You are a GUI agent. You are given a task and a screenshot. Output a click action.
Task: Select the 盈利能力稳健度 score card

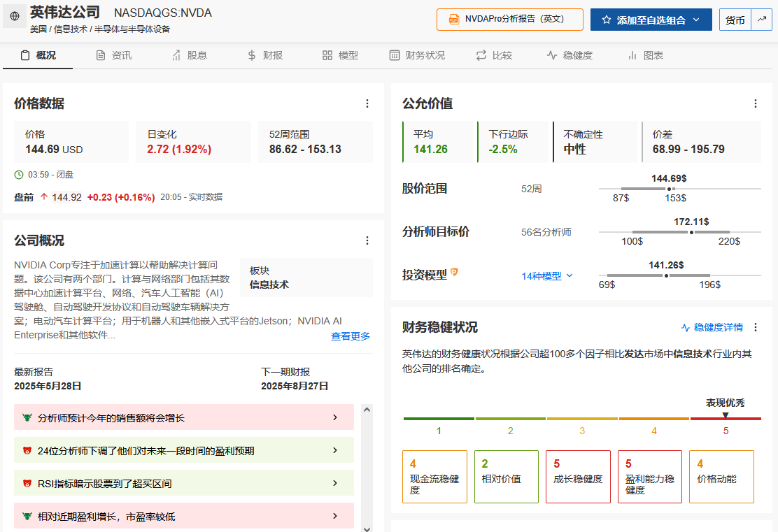click(650, 477)
